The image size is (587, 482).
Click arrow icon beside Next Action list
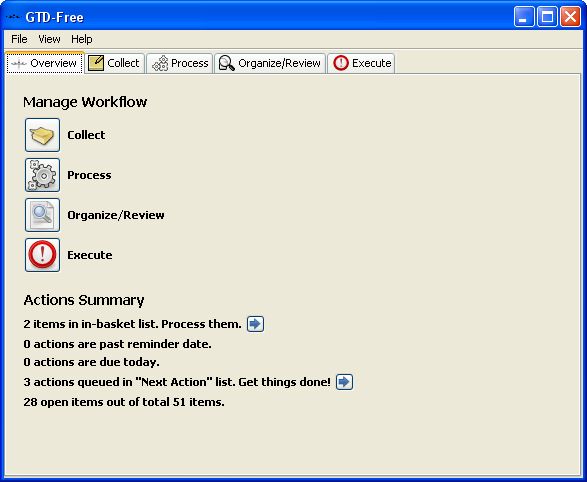coord(344,382)
